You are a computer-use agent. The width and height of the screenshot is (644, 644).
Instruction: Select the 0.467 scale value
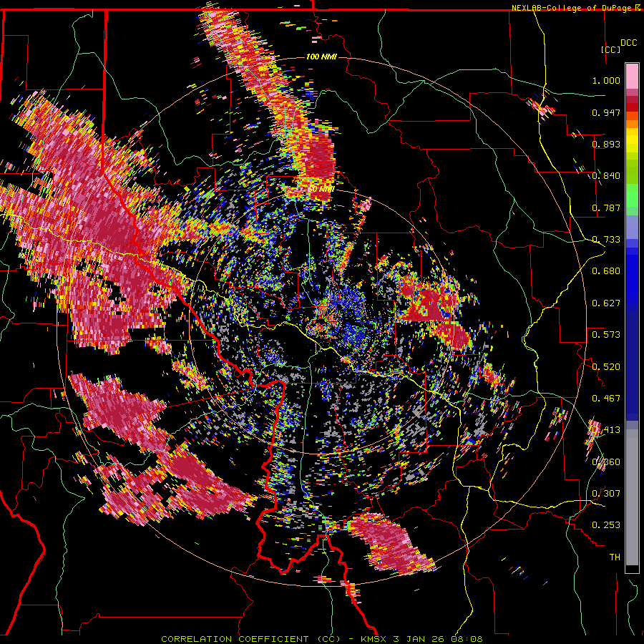606,399
